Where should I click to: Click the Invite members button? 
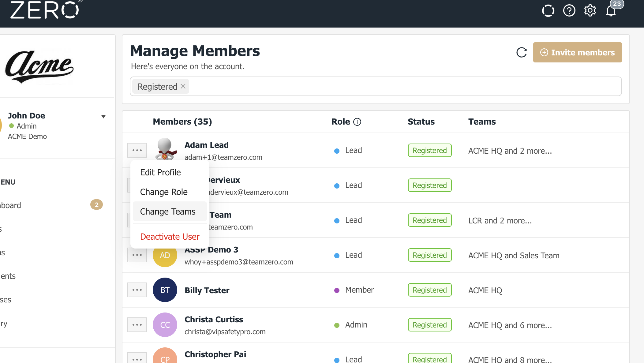pos(577,52)
